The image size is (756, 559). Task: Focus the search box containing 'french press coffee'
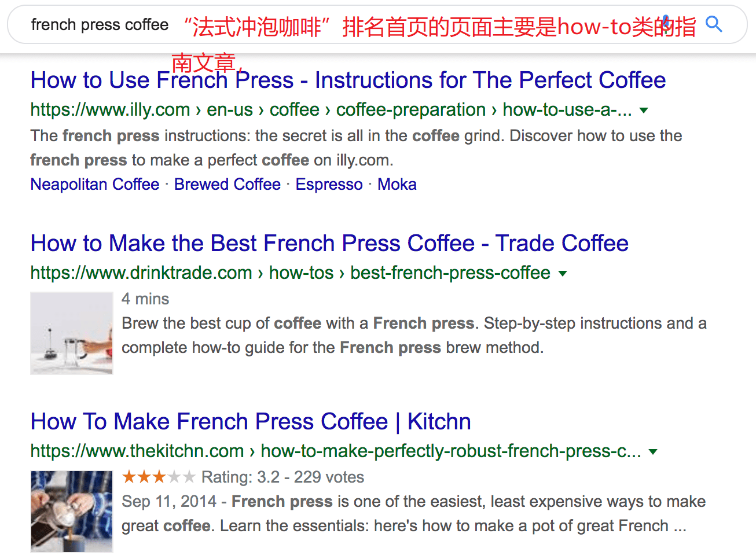[x=376, y=25]
